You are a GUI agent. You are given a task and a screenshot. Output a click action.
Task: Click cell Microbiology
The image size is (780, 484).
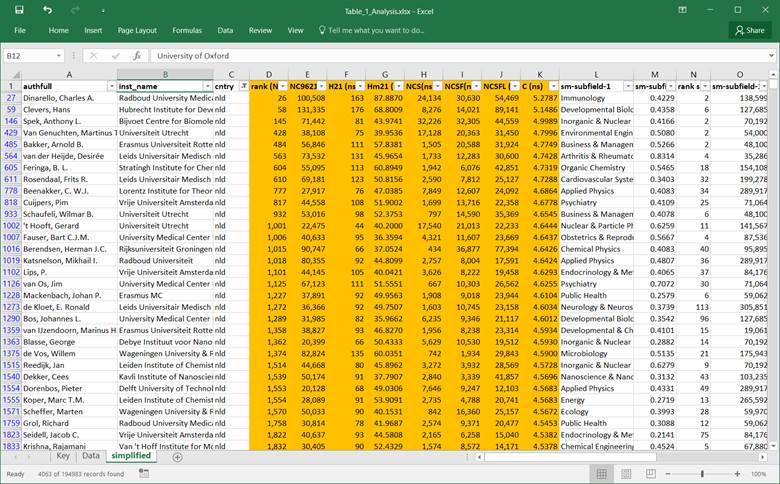pyautogui.click(x=596, y=354)
